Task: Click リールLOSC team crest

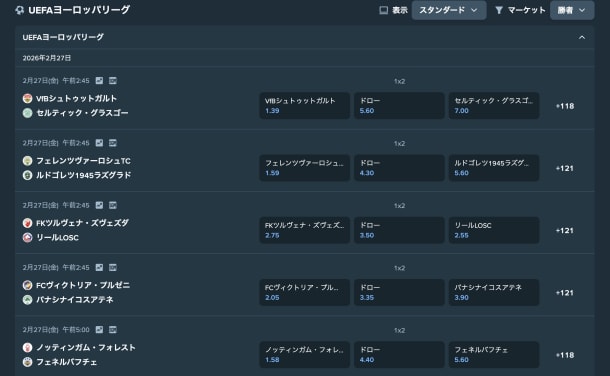Action: click(x=27, y=237)
